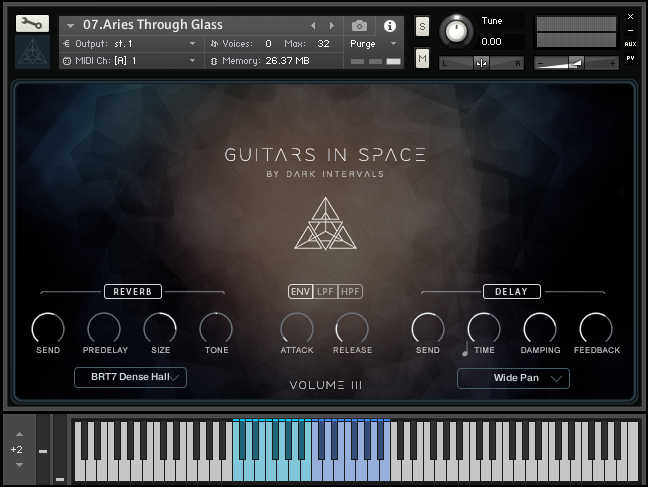Click the envelope ATTACK knob
Image resolution: width=648 pixels, height=487 pixels.
pos(297,329)
